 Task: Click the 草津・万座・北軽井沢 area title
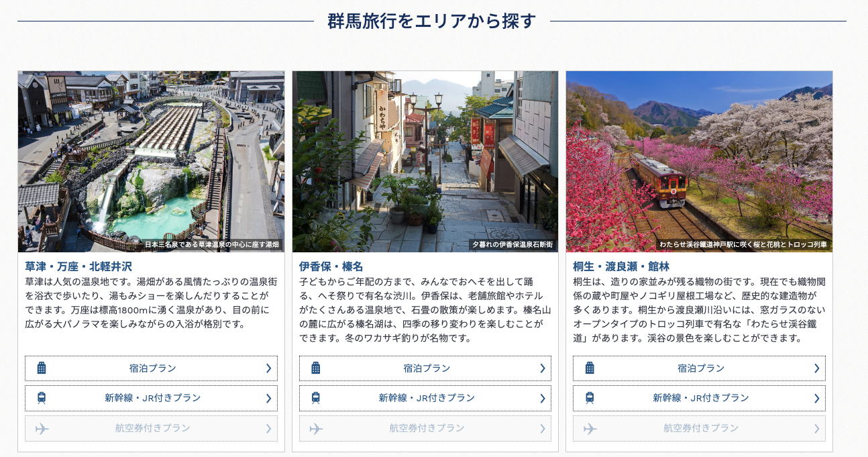[78, 266]
